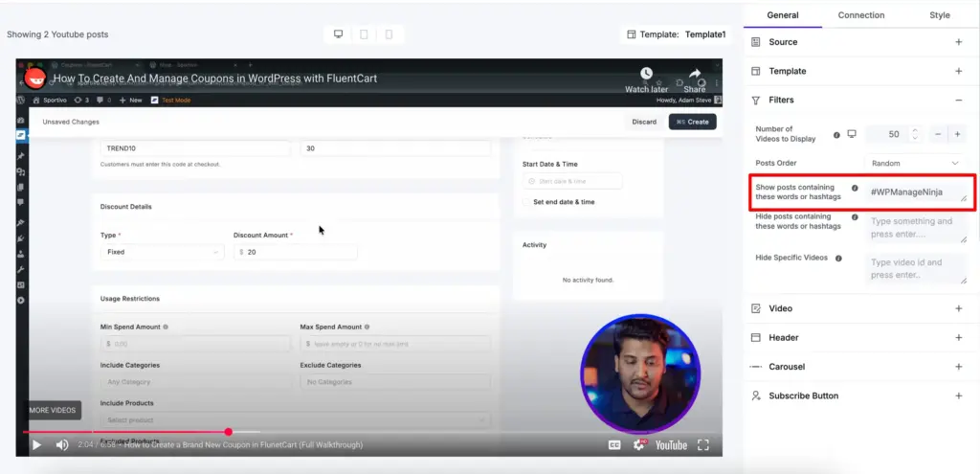Check Set end date & time in the video
The height and width of the screenshot is (474, 980).
tap(527, 202)
